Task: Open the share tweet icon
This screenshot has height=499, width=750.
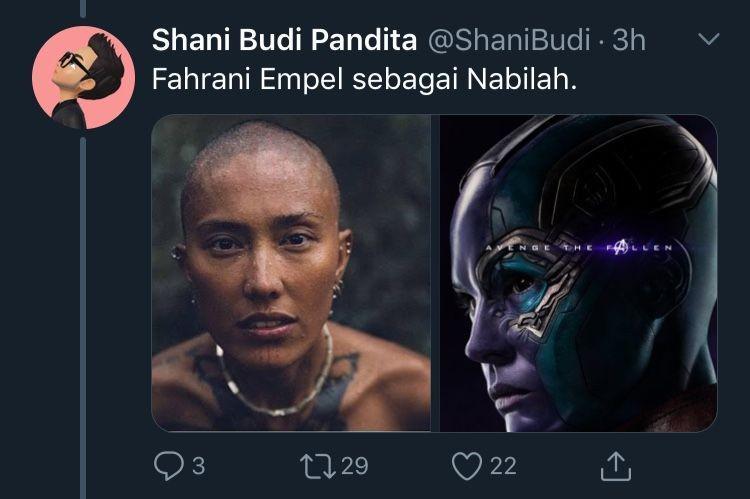Action: click(616, 466)
